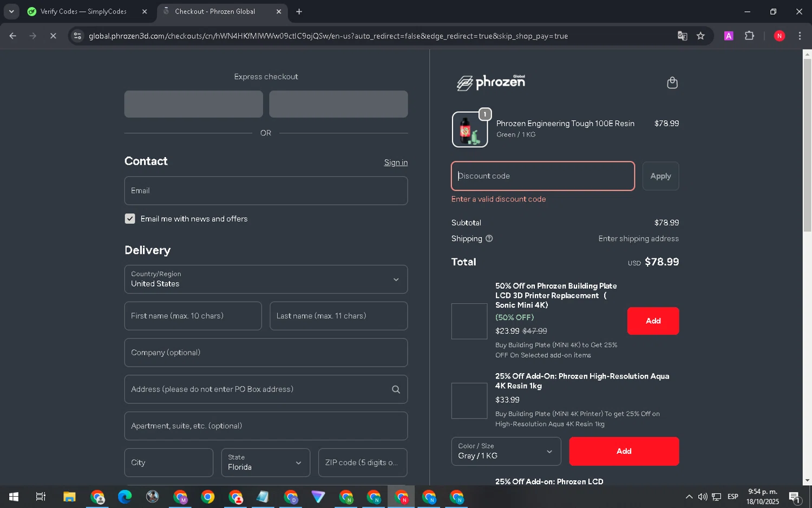
Task: Add the Aqua 4K Resin 1kg add-on
Action: point(624,451)
